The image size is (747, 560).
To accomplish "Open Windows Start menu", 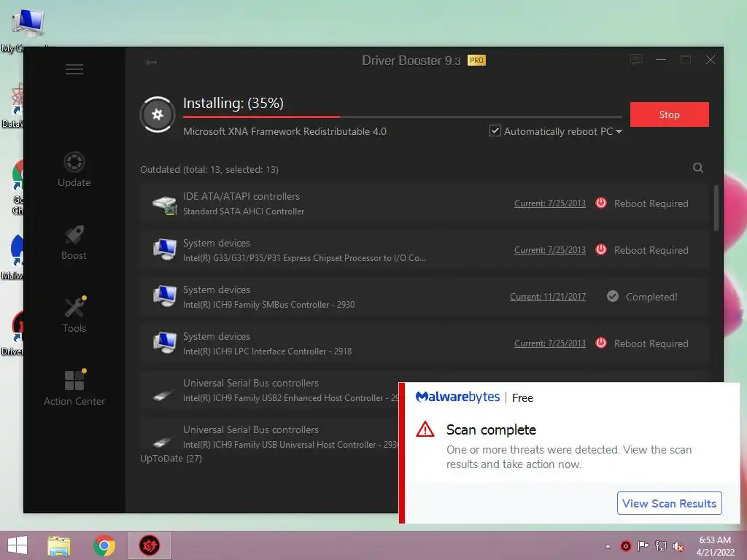I will (18, 545).
